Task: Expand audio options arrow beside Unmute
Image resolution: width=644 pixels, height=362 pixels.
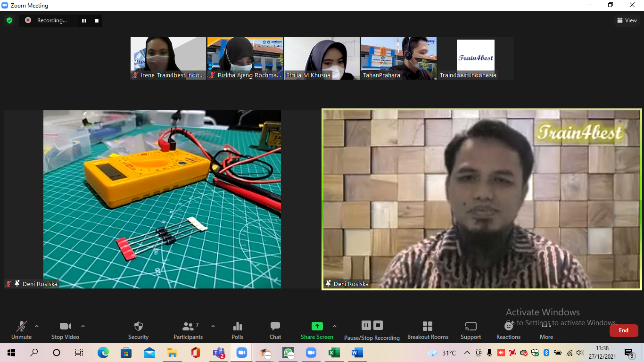Action: (x=37, y=326)
